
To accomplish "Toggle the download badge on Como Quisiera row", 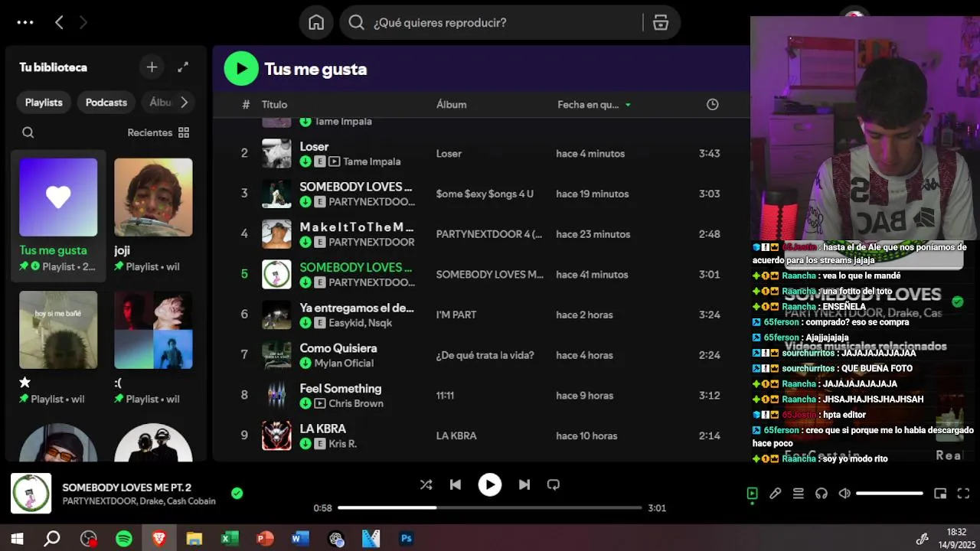I will pos(305,363).
